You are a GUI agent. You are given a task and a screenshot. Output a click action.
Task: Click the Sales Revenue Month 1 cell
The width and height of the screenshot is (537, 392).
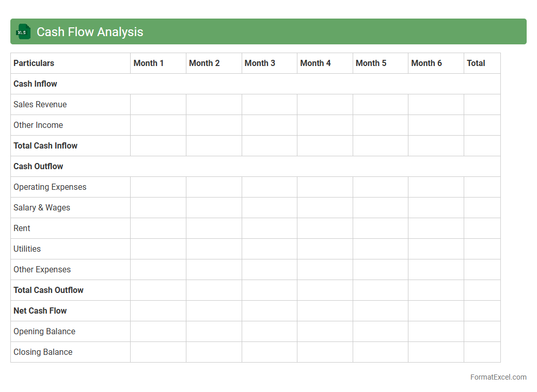tap(158, 104)
